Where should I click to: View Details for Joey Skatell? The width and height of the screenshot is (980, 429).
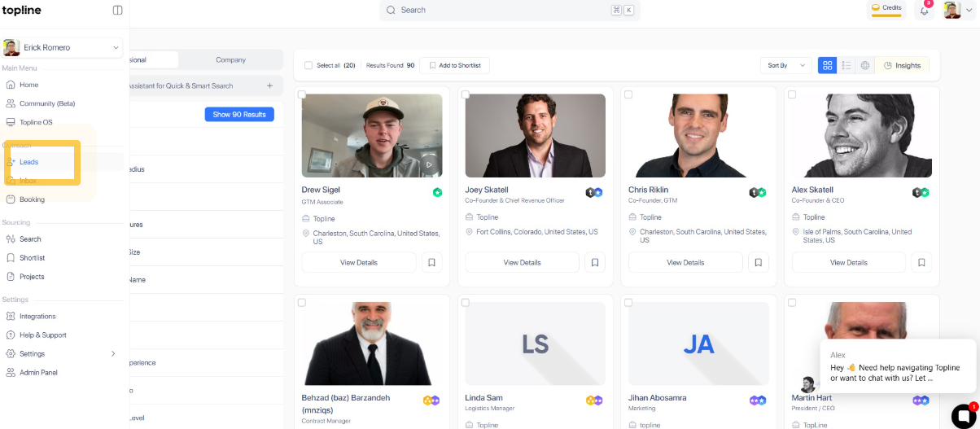point(523,262)
